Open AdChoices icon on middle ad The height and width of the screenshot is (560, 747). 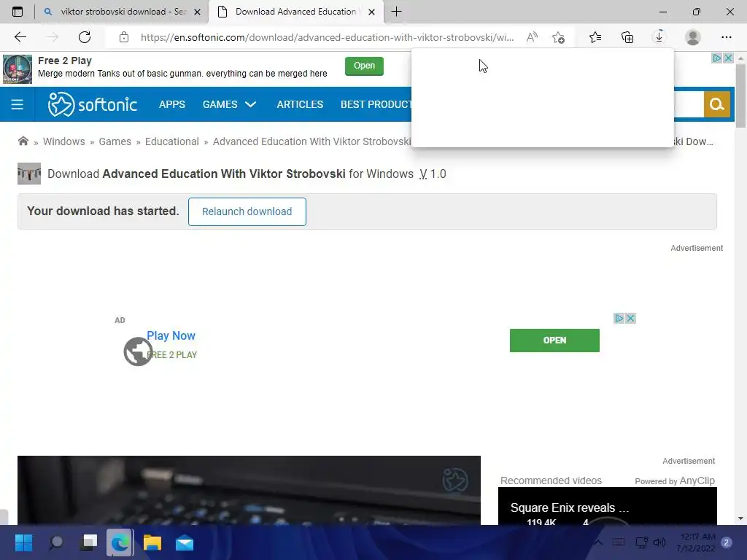(x=619, y=318)
